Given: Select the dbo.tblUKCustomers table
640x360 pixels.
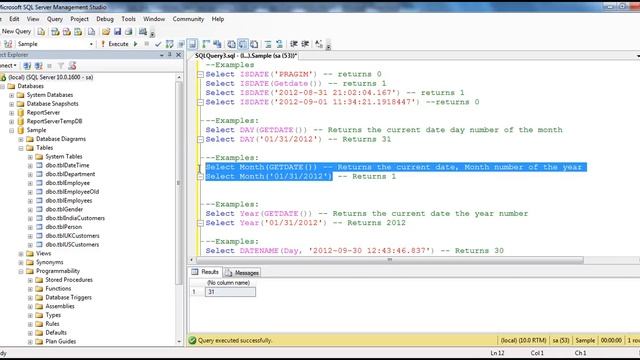Looking at the screenshot, I should 72,236.
